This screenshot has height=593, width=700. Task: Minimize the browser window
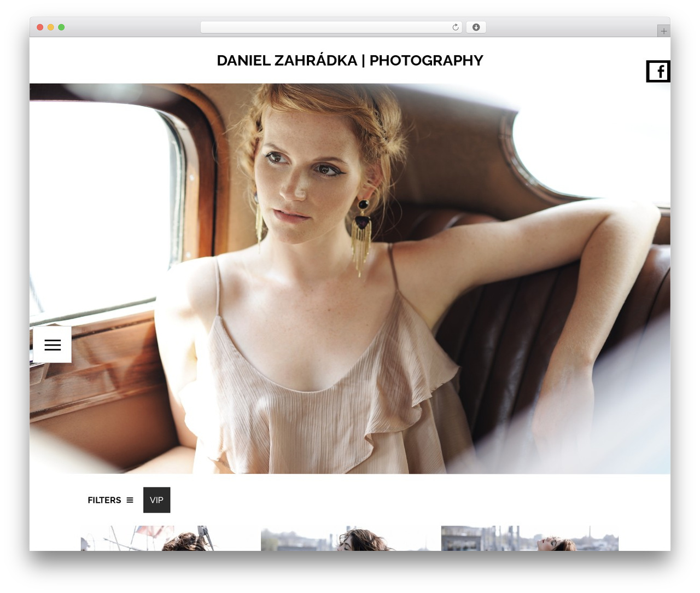[51, 27]
